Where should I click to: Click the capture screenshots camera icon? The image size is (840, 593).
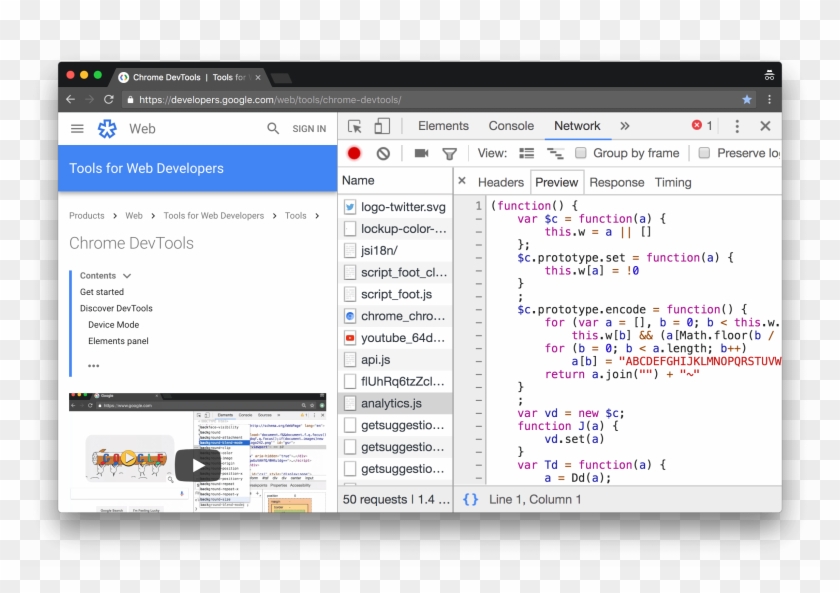pyautogui.click(x=421, y=153)
